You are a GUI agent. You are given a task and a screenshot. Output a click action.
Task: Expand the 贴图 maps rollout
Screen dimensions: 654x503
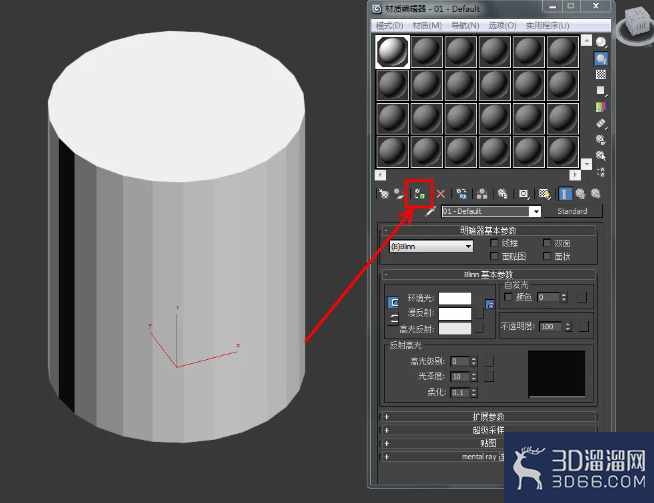pyautogui.click(x=488, y=443)
